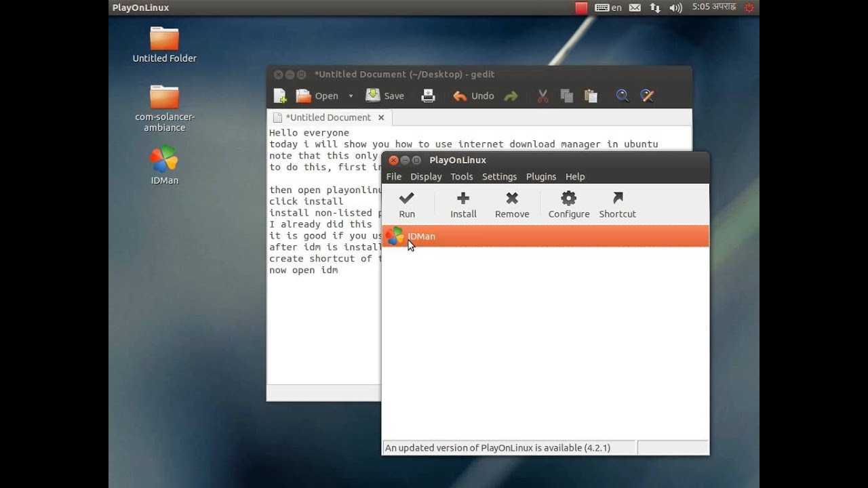The image size is (868, 488).
Task: Open the Plugins menu in PlayOnLinux
Action: tap(540, 176)
